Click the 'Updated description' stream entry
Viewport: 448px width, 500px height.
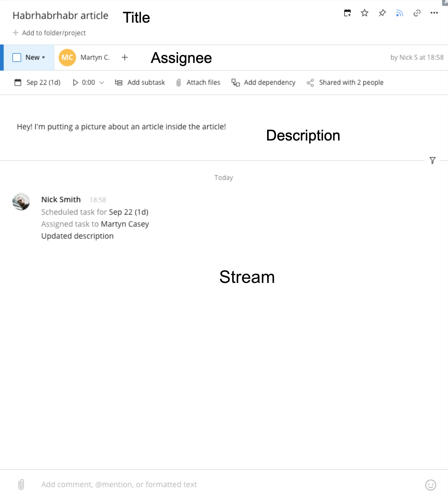(x=78, y=236)
